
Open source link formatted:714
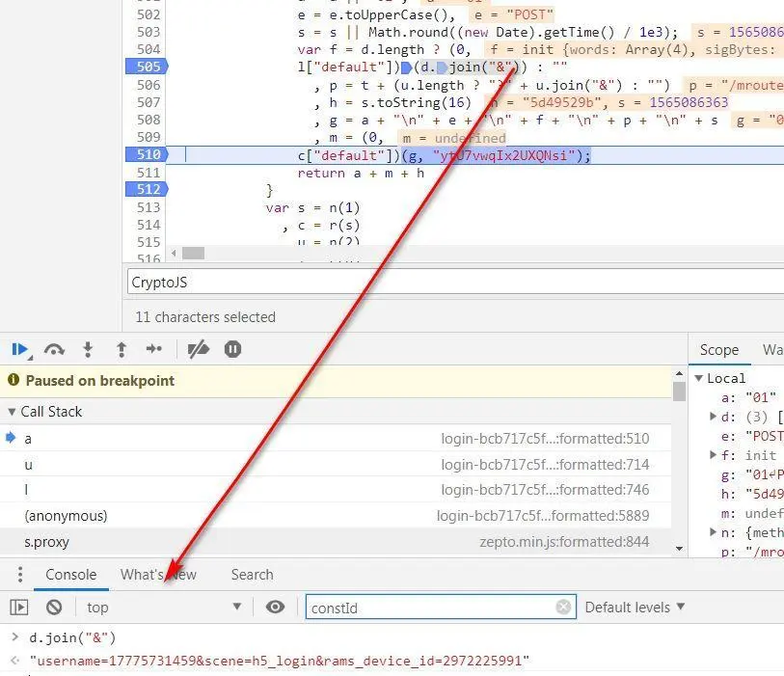click(545, 465)
